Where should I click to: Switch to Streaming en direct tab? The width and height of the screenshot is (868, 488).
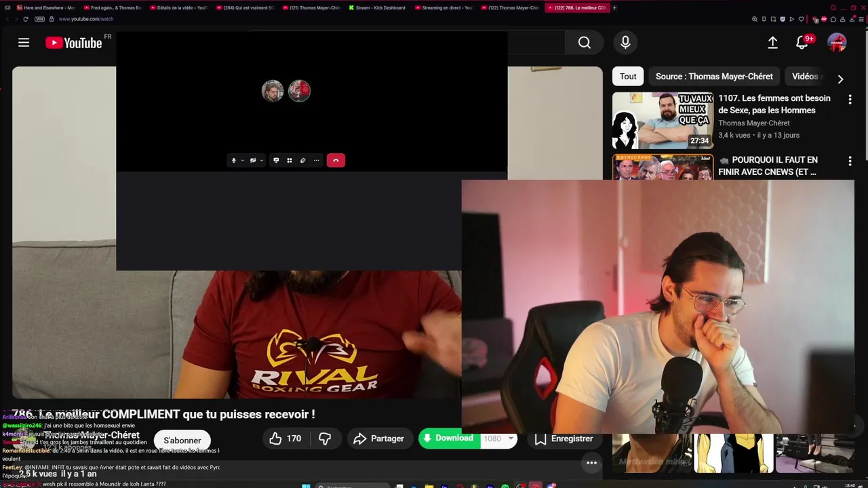[x=443, y=7]
